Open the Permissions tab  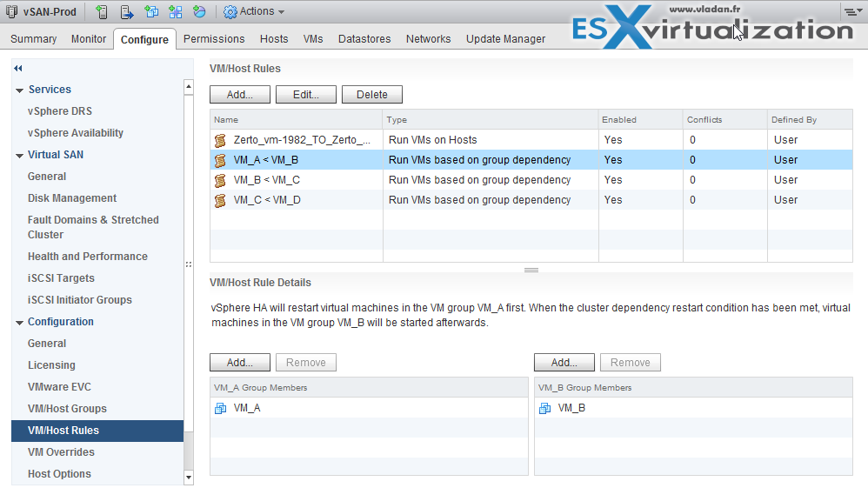tap(214, 39)
